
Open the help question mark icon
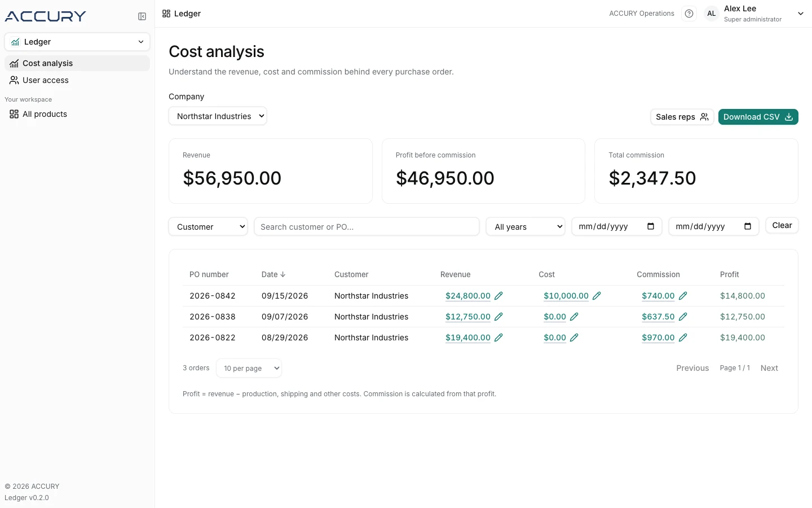(x=689, y=14)
